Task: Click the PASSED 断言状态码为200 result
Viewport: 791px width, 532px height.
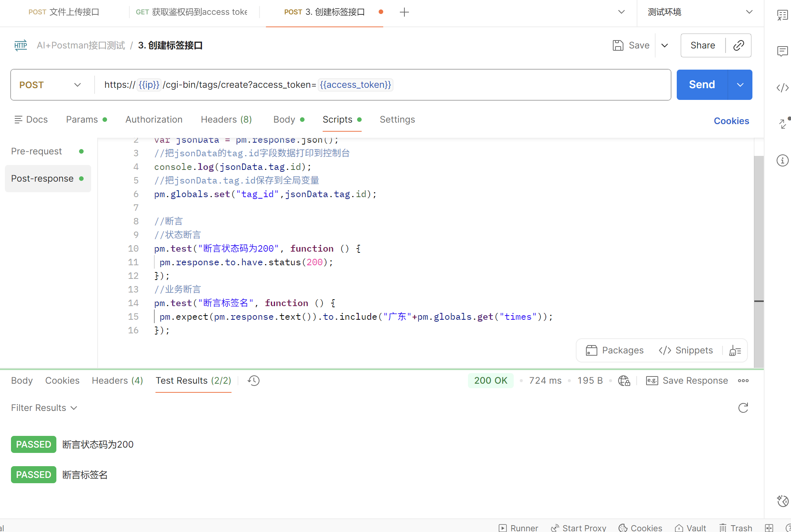Action: [x=72, y=445]
